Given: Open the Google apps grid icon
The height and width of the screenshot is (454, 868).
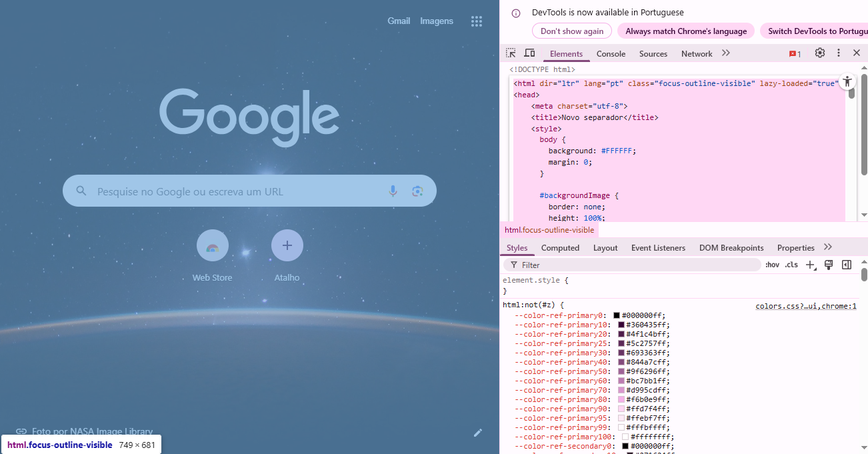Looking at the screenshot, I should (x=476, y=21).
